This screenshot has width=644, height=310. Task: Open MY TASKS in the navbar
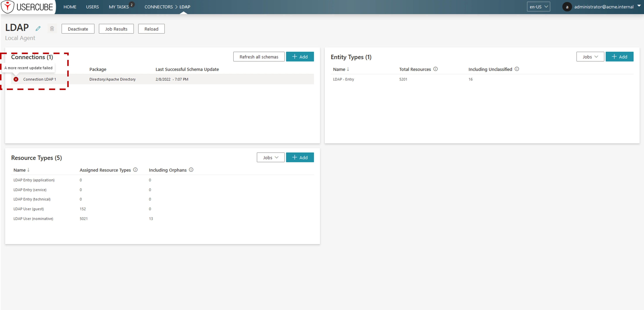pyautogui.click(x=119, y=7)
